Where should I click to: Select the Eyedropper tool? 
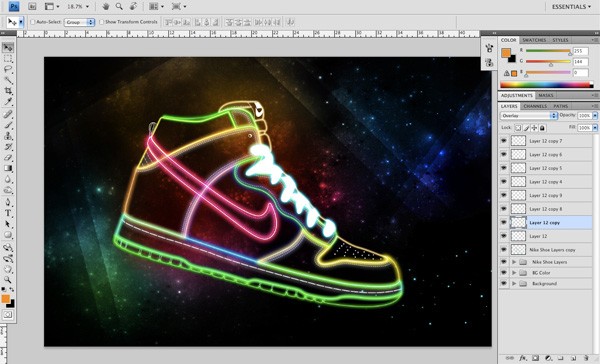(8, 101)
